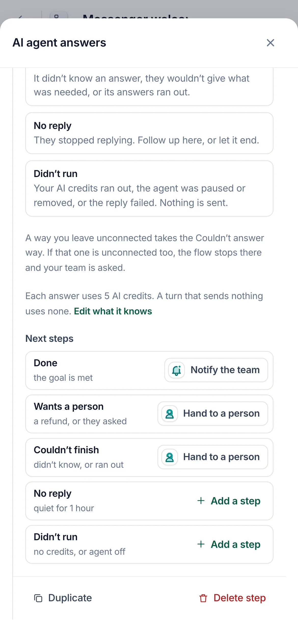Select the No reply explanation card
This screenshot has height=644, width=298.
[149, 133]
